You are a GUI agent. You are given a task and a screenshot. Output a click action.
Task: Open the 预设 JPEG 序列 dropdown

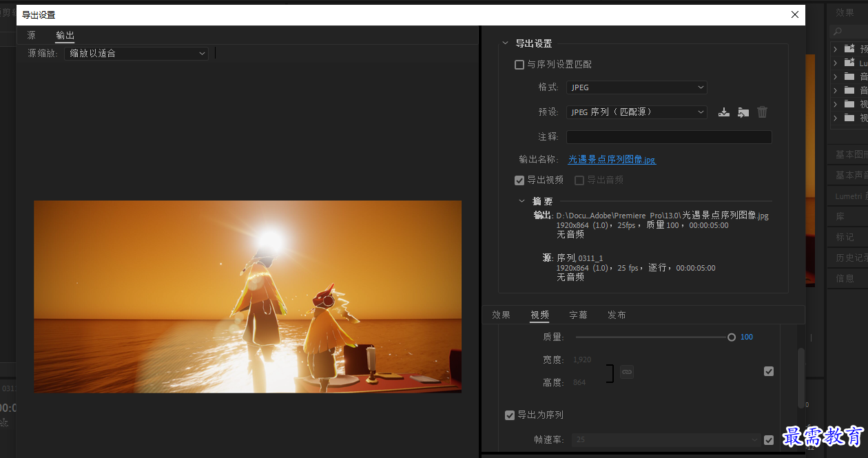pos(637,112)
